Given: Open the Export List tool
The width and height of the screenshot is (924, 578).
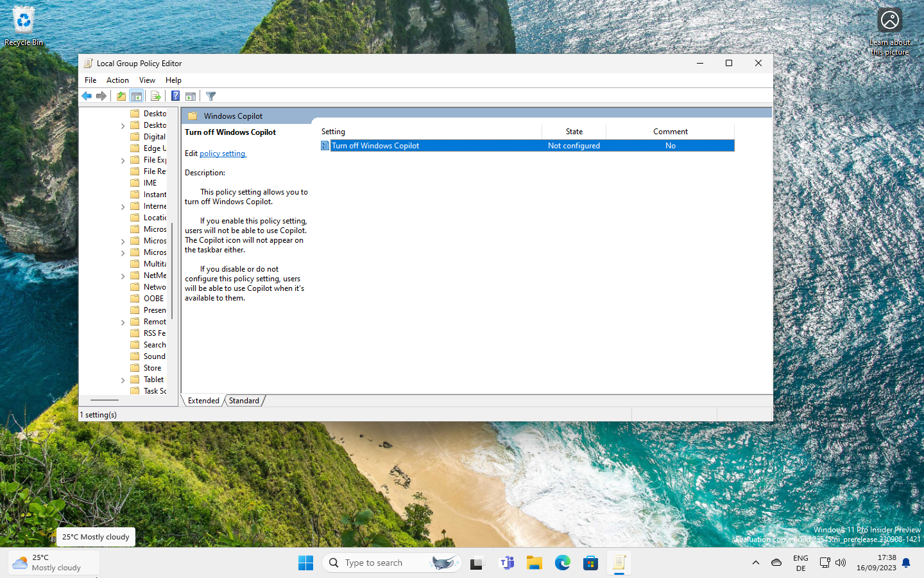Looking at the screenshot, I should coord(156,96).
